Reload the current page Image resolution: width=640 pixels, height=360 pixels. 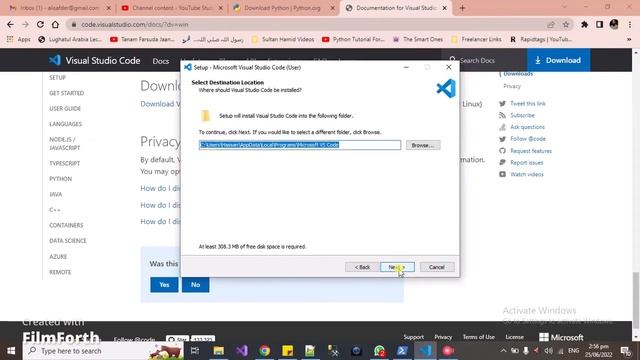[40, 24]
